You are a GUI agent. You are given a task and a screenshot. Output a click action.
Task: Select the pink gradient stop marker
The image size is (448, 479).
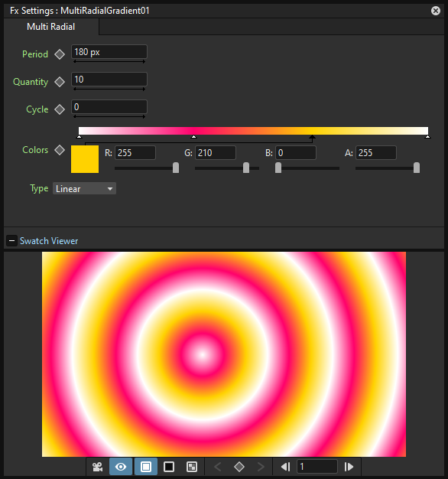[193, 136]
